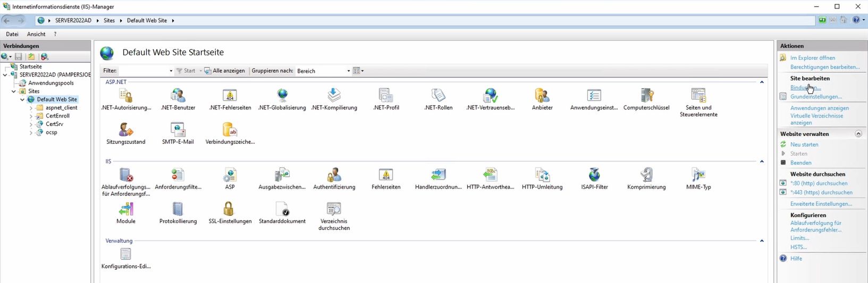The height and width of the screenshot is (283, 868).
Task: Open the Module feature icon
Action: point(126,209)
